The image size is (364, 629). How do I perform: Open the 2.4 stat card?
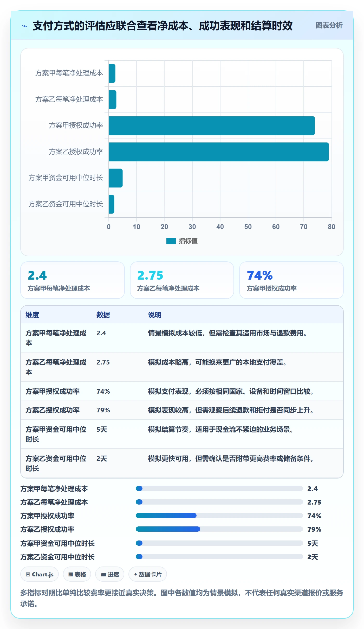tap(73, 280)
